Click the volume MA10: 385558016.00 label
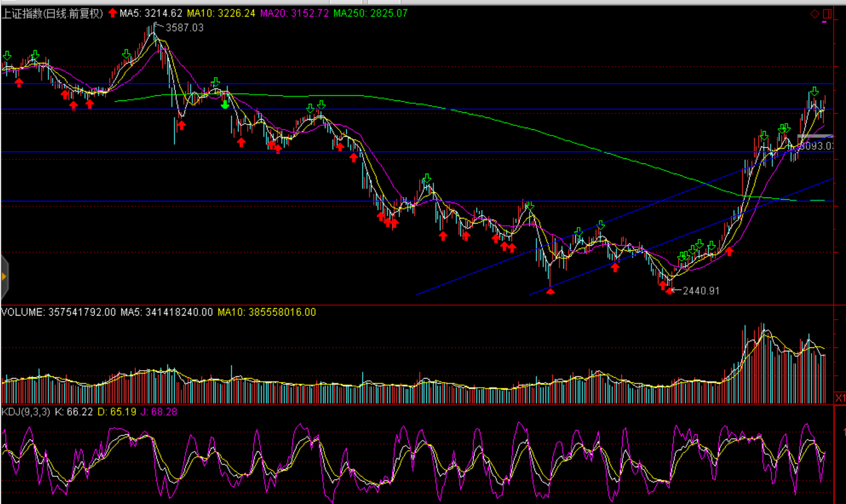The width and height of the screenshot is (846, 504). click(x=266, y=312)
